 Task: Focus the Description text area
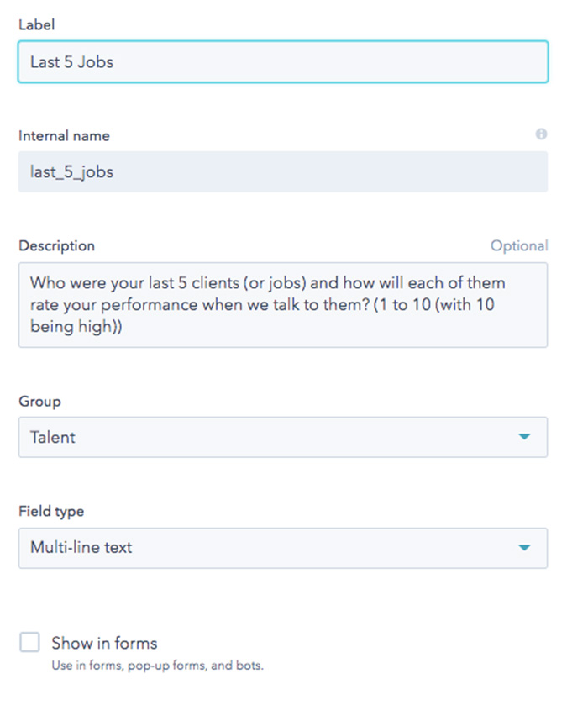283,305
